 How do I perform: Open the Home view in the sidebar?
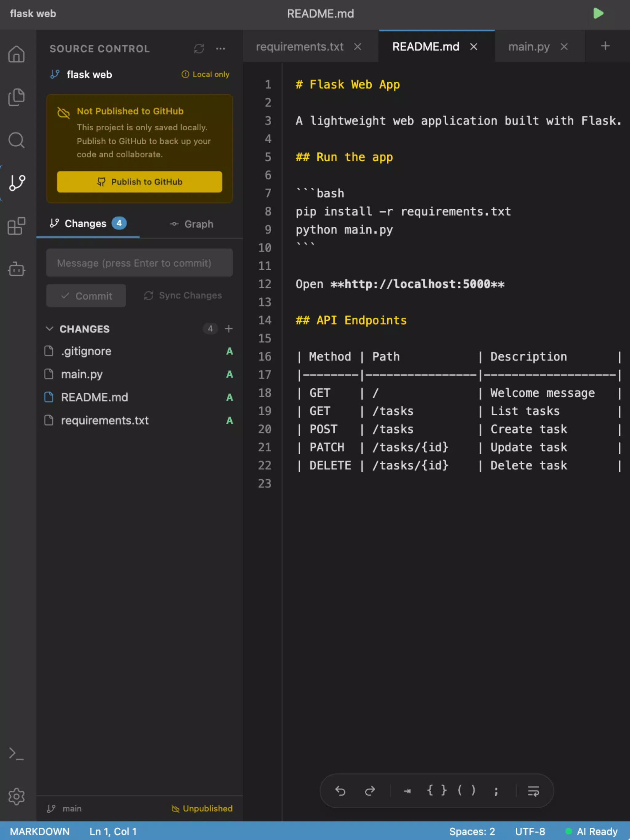coord(16,54)
